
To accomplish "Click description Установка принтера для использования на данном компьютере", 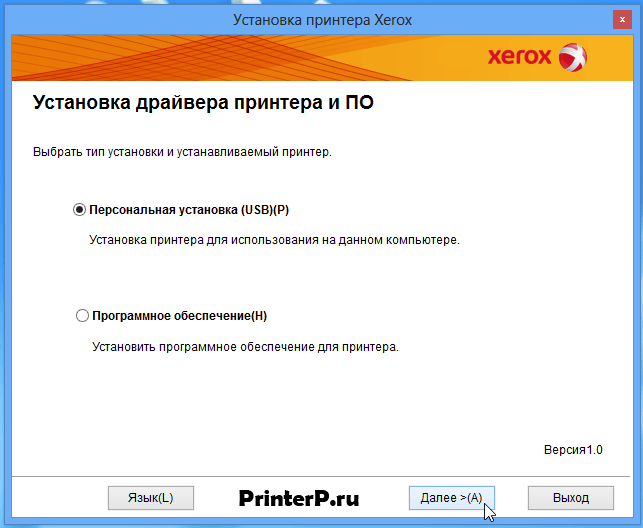I will 274,240.
